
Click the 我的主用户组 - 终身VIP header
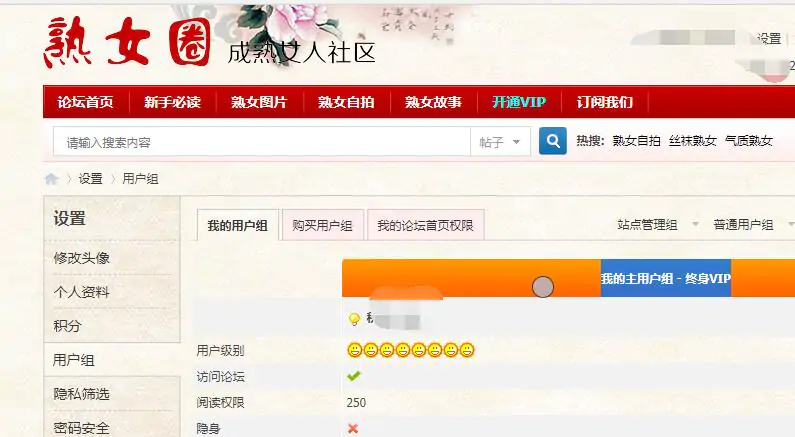tap(666, 278)
